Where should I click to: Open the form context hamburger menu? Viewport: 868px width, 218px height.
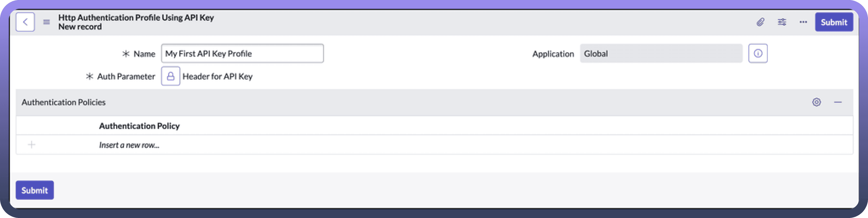(x=46, y=22)
